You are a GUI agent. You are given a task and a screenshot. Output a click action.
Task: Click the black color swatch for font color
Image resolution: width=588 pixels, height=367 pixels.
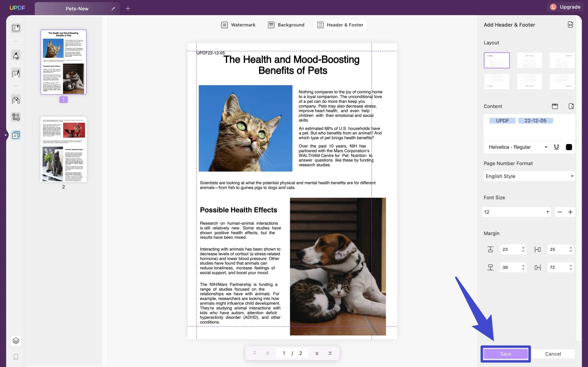569,147
